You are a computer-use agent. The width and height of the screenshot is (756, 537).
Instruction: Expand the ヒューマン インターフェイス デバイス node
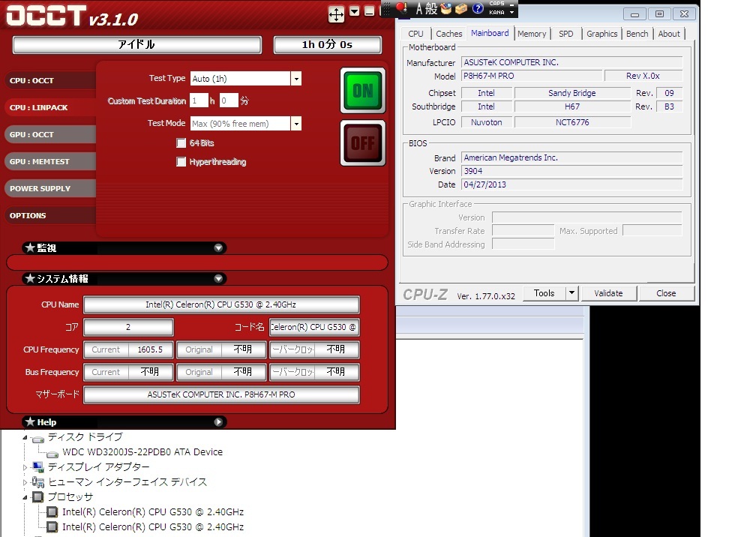pos(25,482)
